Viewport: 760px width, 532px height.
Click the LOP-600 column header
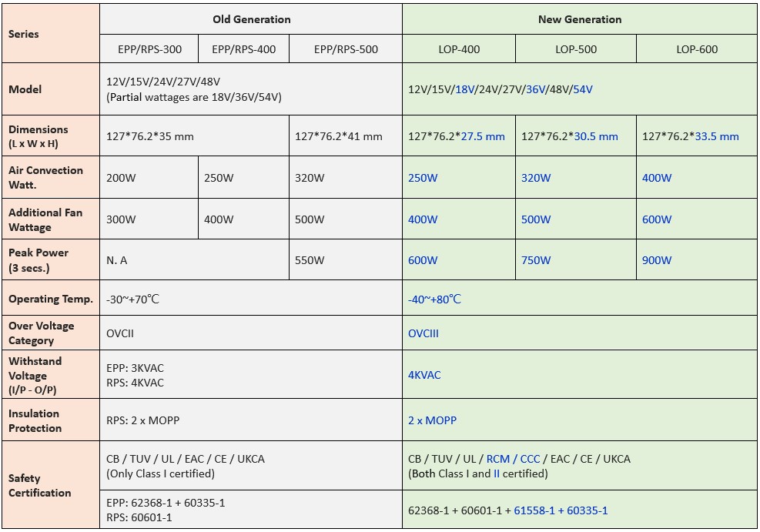tap(697, 49)
